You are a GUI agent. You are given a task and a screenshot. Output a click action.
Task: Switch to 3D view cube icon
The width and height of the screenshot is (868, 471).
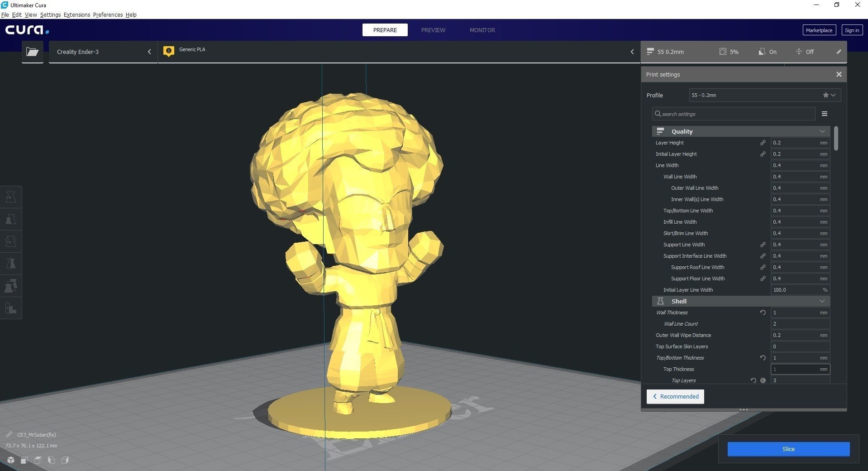(11, 460)
